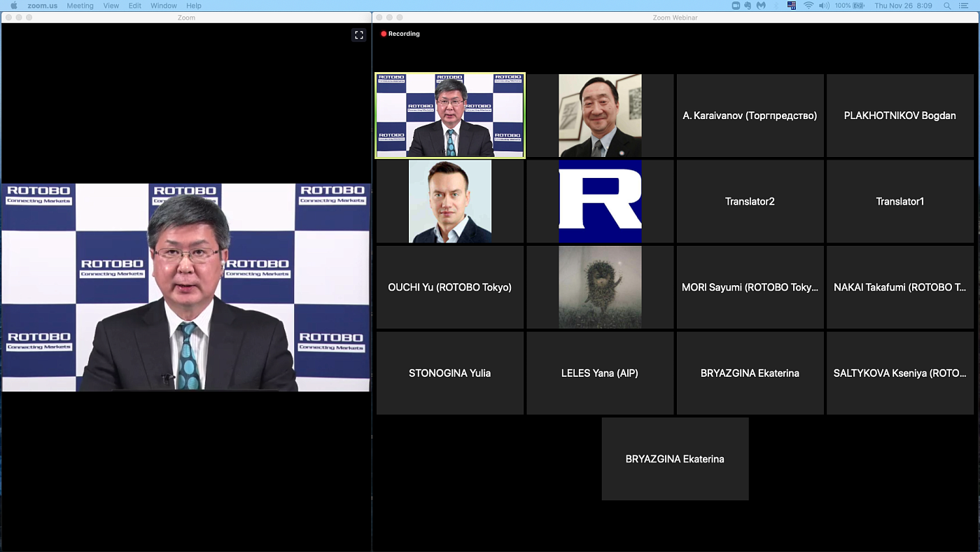Select the OUCHI Yu (ROTOBO Tokyo) tile
980x552 pixels.
(450, 287)
